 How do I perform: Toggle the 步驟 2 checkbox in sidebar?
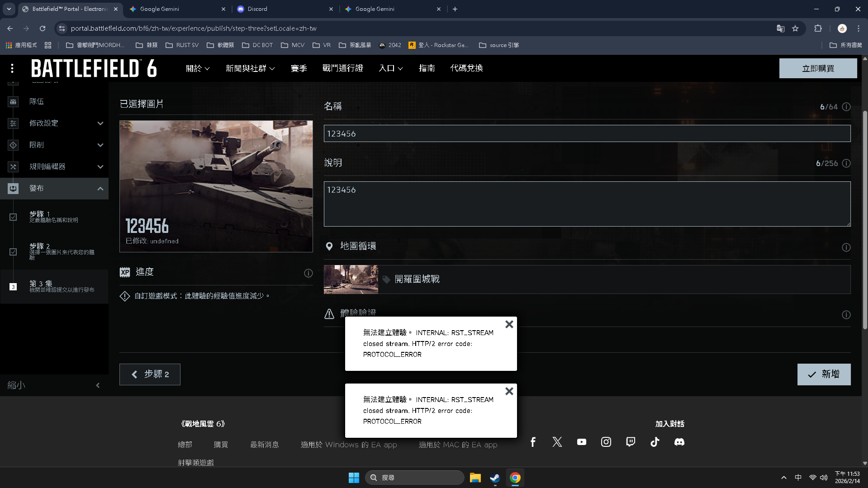(13, 252)
